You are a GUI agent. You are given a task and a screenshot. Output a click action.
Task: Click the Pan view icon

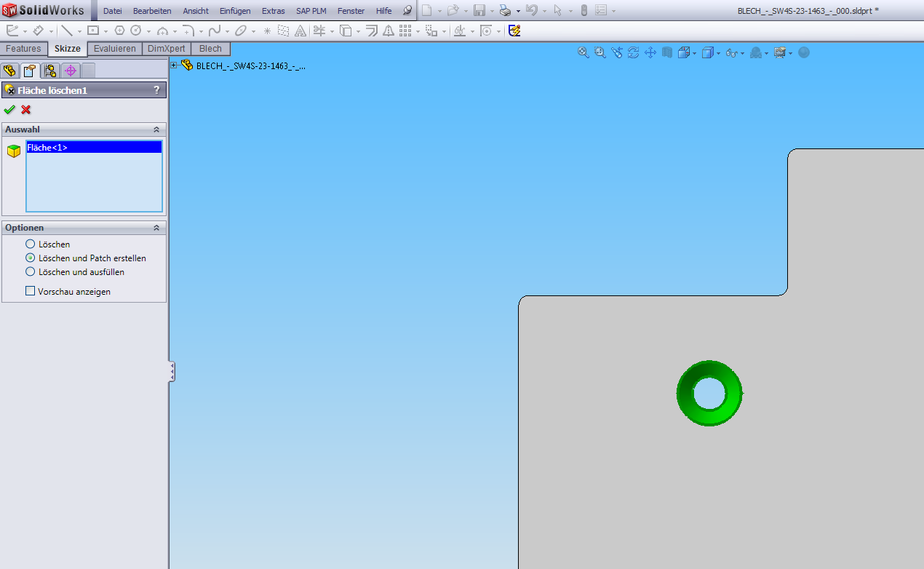click(x=650, y=52)
